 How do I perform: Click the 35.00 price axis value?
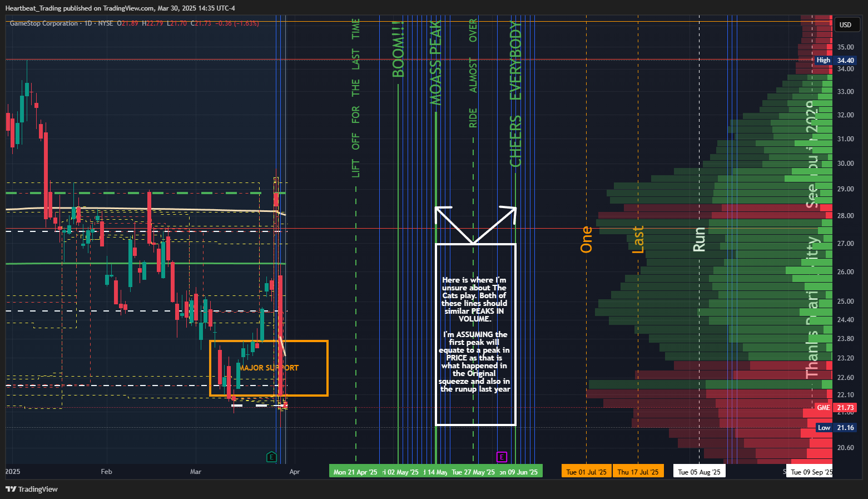pyautogui.click(x=846, y=47)
